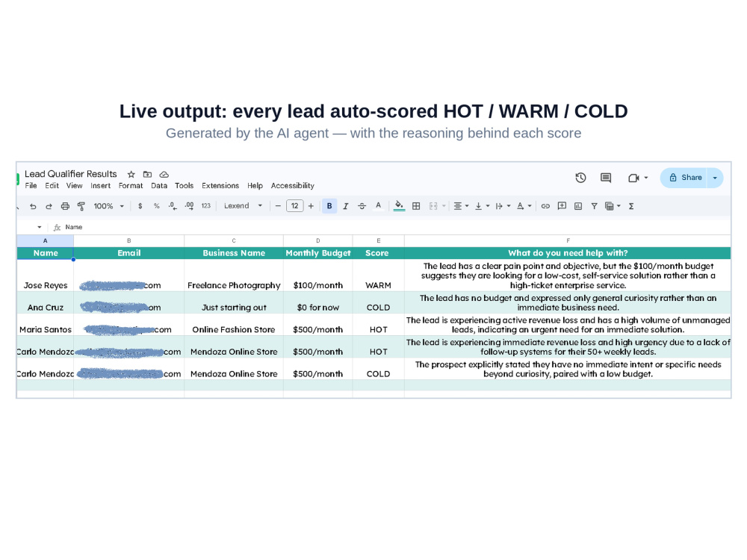Screen dimensions: 747x560
Task: Check the cloud save status icon
Action: (164, 174)
